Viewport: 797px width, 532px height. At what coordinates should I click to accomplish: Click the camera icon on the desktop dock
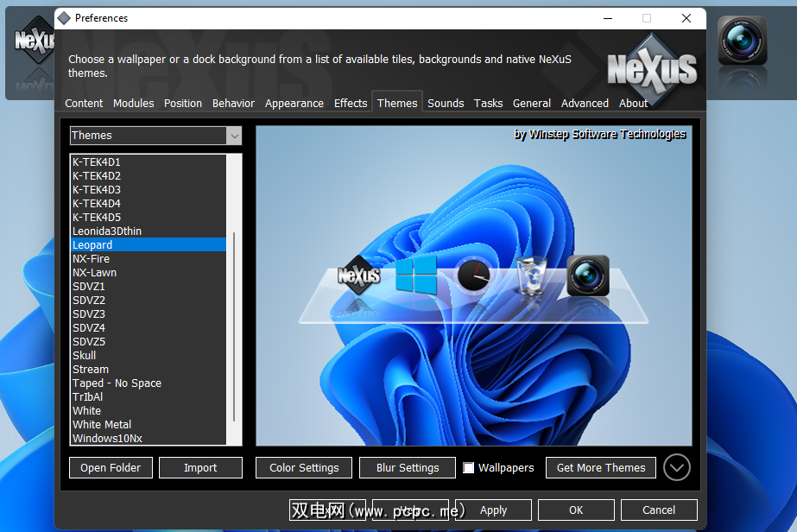pos(742,41)
